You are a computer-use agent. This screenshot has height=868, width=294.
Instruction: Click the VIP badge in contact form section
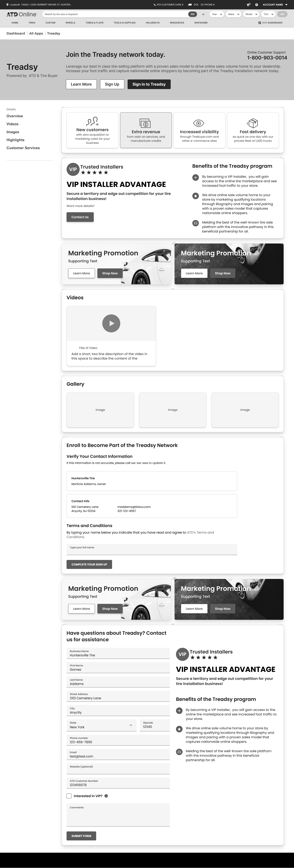pyautogui.click(x=183, y=654)
